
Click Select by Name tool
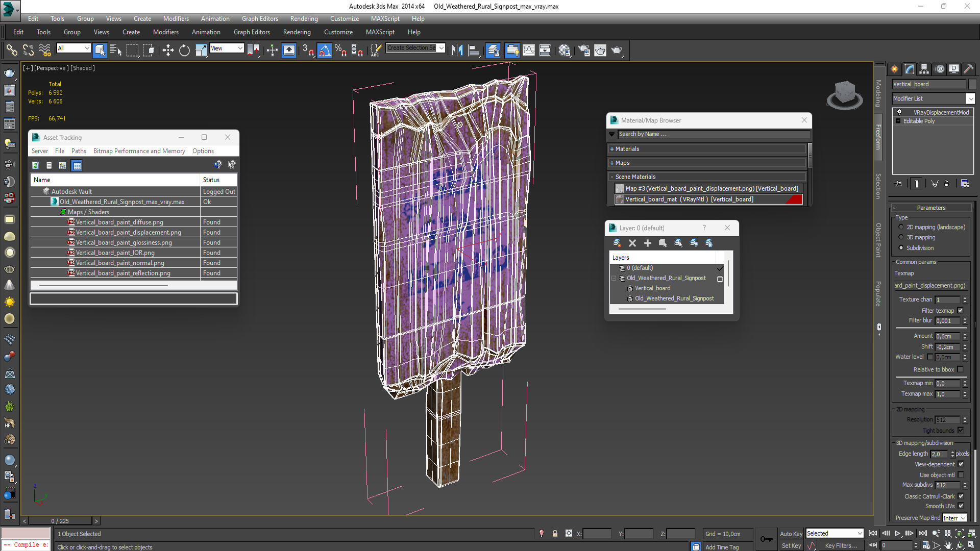[116, 50]
